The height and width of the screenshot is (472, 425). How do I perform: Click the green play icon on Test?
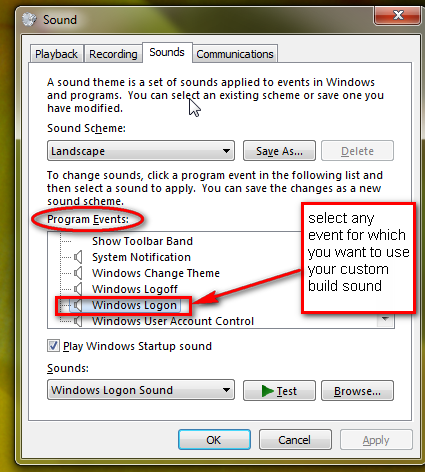tap(268, 391)
